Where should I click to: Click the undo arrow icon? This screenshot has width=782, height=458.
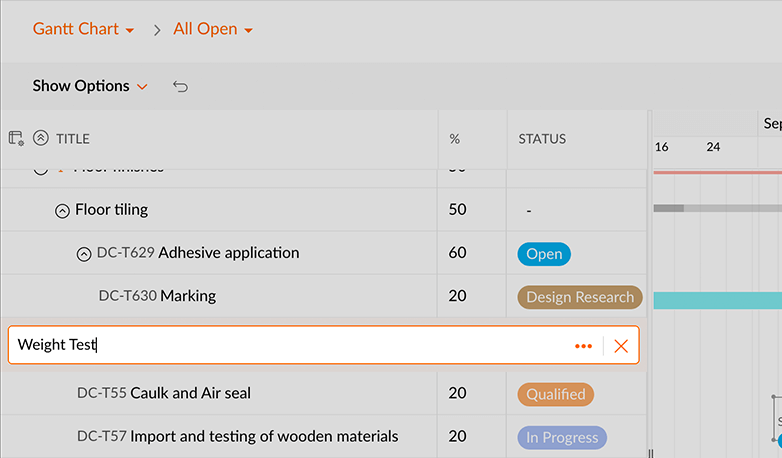click(180, 86)
